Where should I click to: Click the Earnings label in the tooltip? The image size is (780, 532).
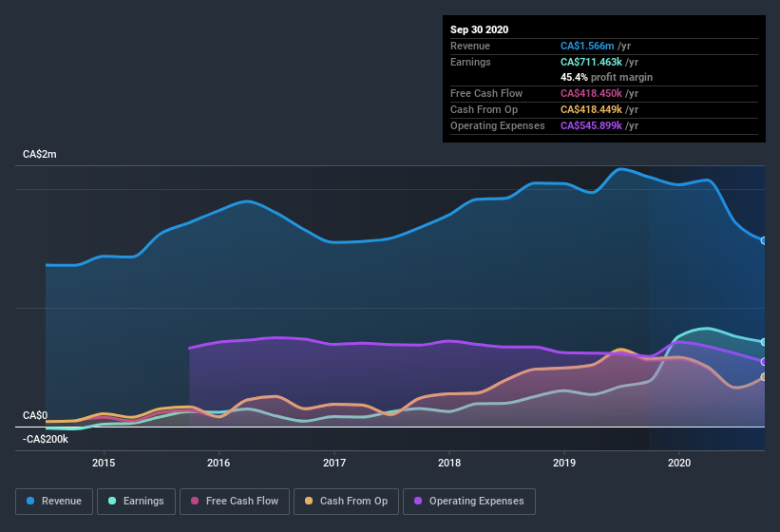pos(470,62)
